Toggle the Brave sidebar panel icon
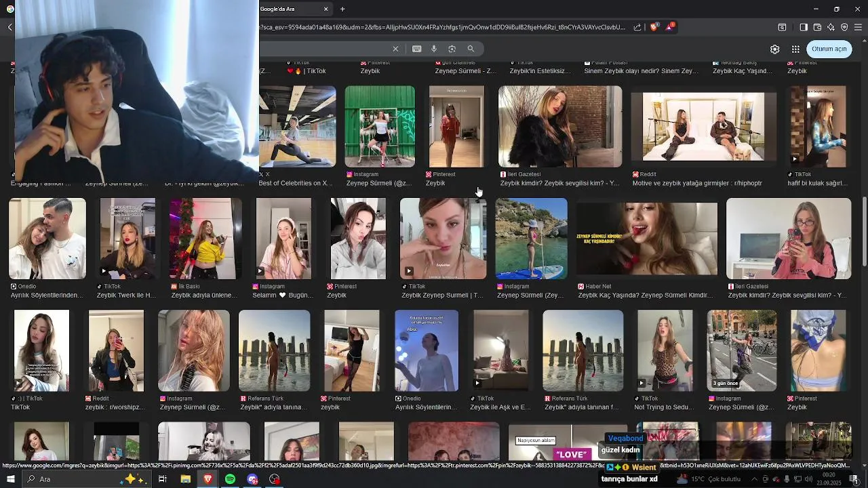The image size is (868, 488). pyautogui.click(x=803, y=27)
